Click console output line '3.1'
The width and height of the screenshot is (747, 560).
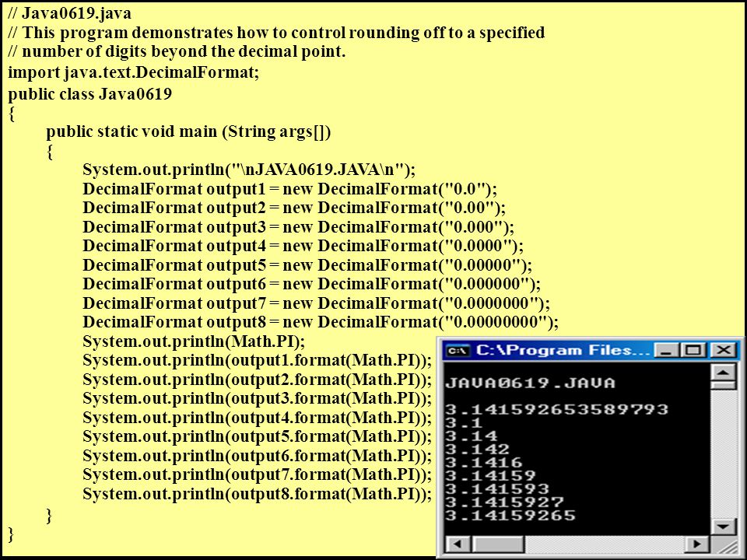coord(464,422)
